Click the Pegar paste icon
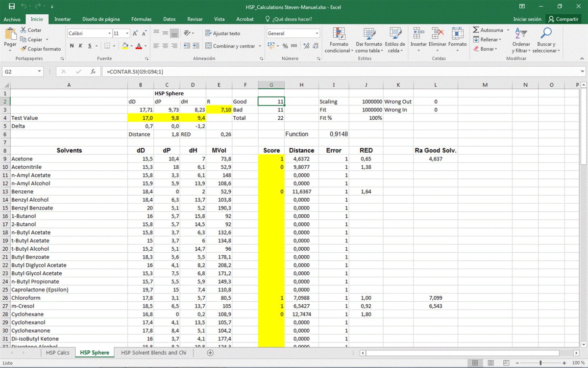The width and height of the screenshot is (588, 368). [x=10, y=35]
